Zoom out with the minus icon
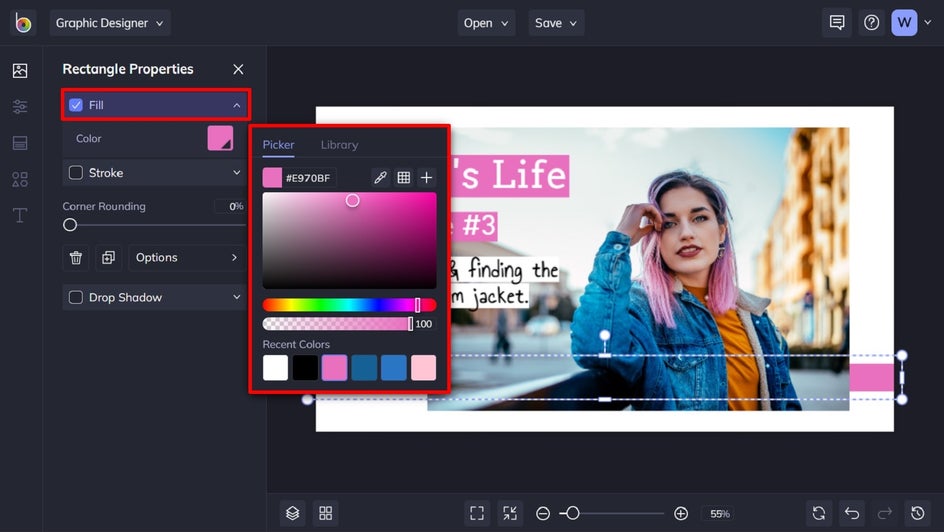 (543, 513)
